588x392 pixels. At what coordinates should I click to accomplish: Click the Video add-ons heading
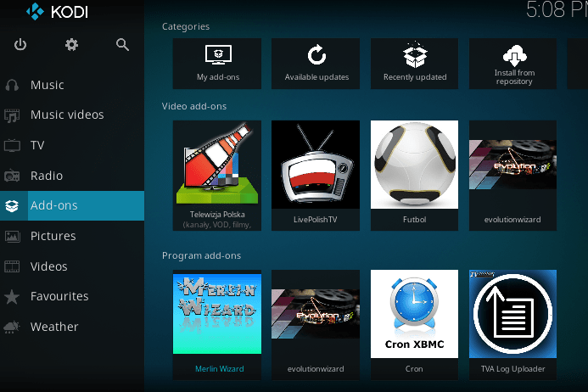pyautogui.click(x=194, y=107)
